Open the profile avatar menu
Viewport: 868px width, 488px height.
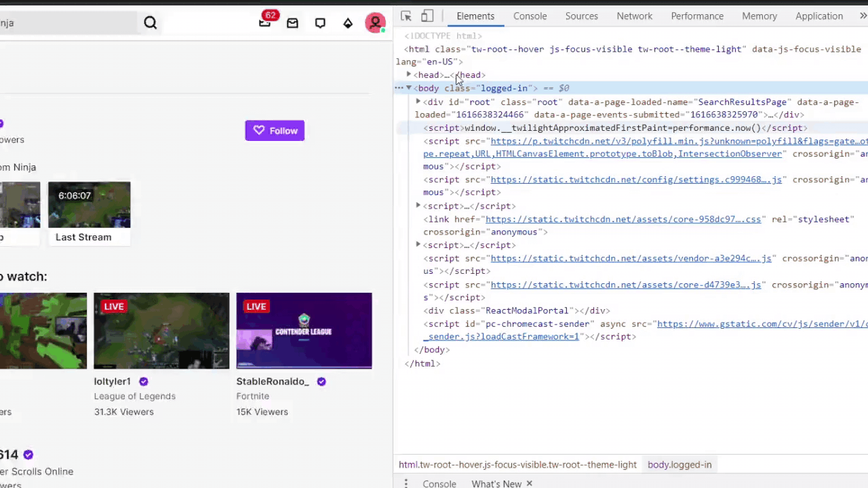[376, 22]
